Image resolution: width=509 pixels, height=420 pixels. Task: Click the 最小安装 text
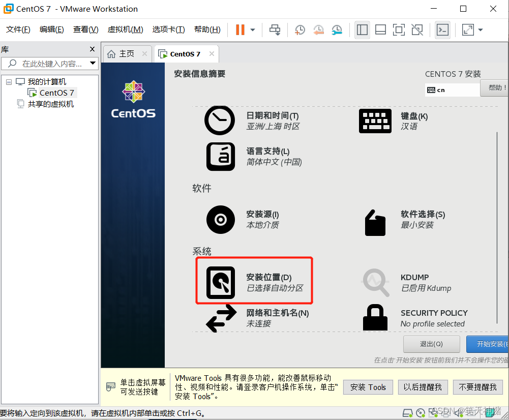(x=417, y=225)
